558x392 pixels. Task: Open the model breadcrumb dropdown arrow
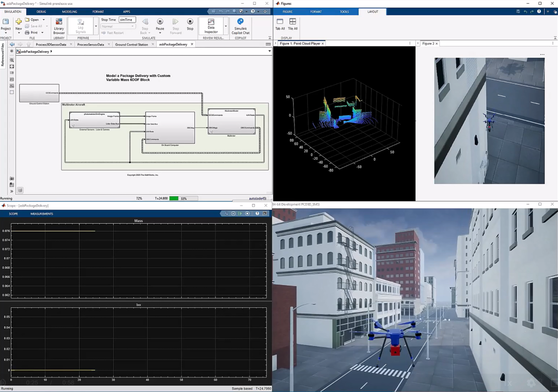point(269,51)
